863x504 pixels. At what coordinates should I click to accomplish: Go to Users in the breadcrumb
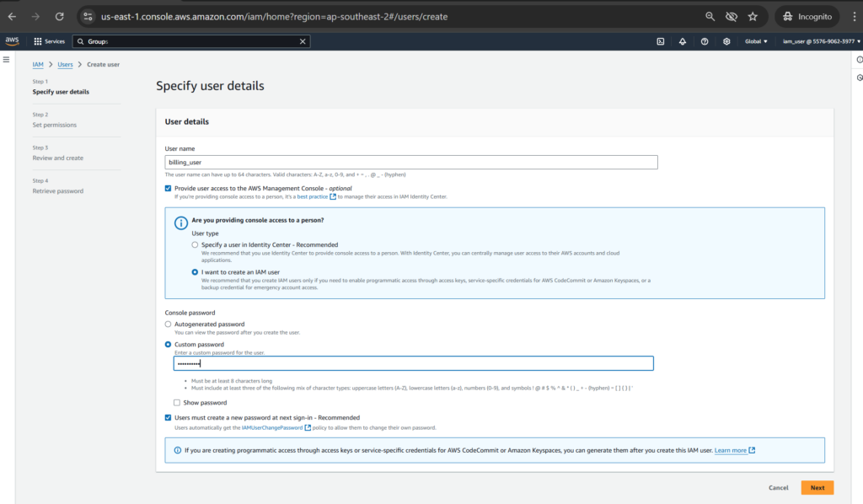coord(65,64)
